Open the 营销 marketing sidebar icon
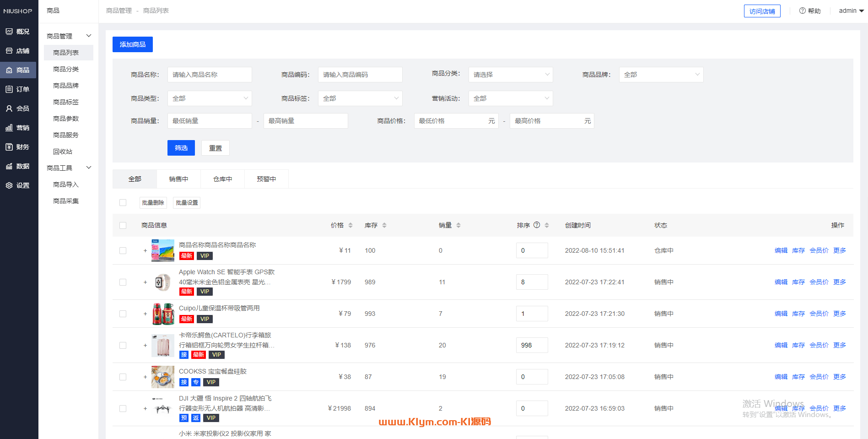The image size is (868, 439). coord(9,128)
